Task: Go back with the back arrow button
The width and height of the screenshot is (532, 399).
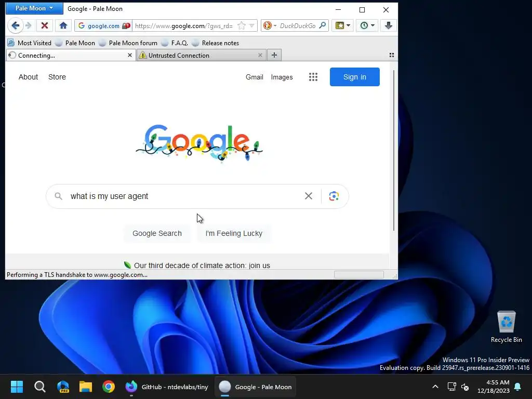Action: coord(15,25)
